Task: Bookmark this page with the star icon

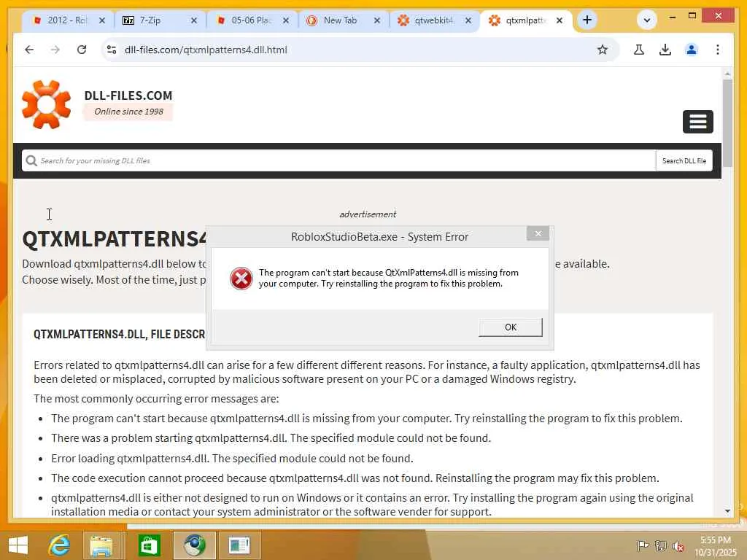Action: pyautogui.click(x=602, y=50)
